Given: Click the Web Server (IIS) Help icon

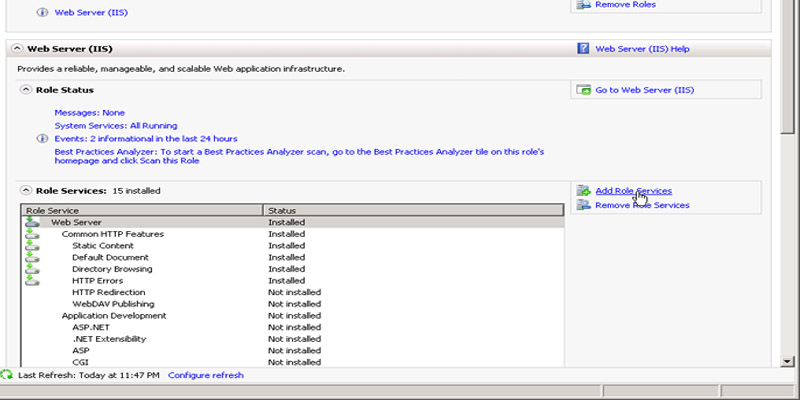Looking at the screenshot, I should (x=584, y=48).
